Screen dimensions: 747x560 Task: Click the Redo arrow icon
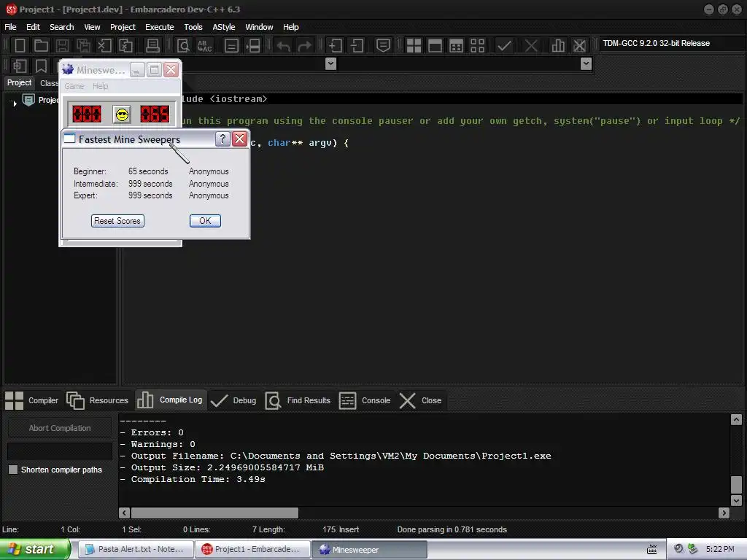[304, 46]
